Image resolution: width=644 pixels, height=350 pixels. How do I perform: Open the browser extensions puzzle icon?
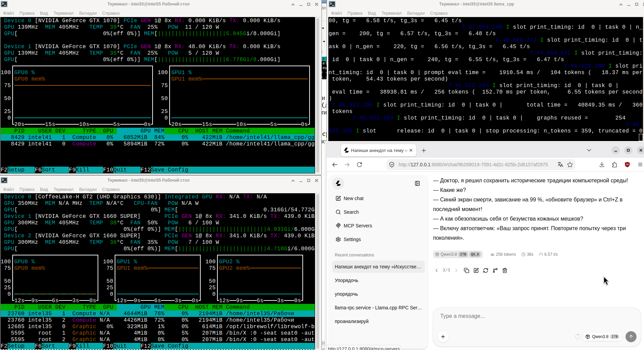[x=615, y=165]
